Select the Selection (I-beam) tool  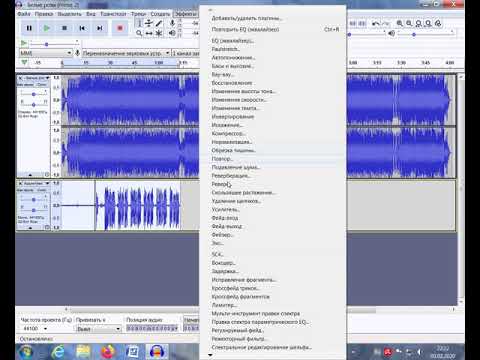pyautogui.click(x=139, y=23)
